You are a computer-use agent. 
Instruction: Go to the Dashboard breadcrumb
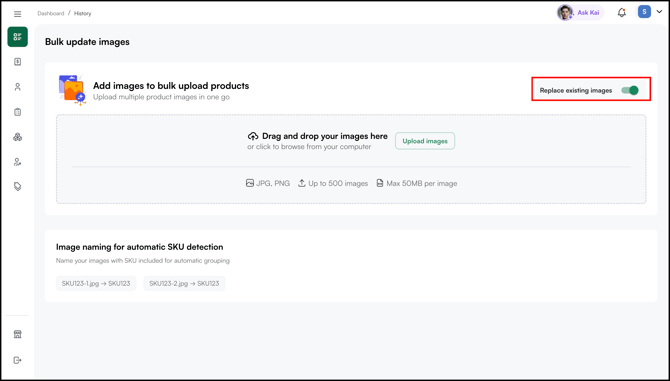click(50, 13)
